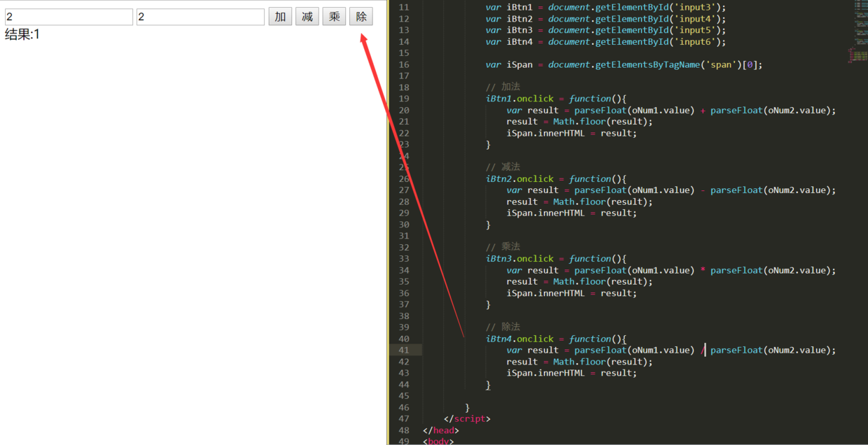Click the plus operator on line 20

point(703,110)
